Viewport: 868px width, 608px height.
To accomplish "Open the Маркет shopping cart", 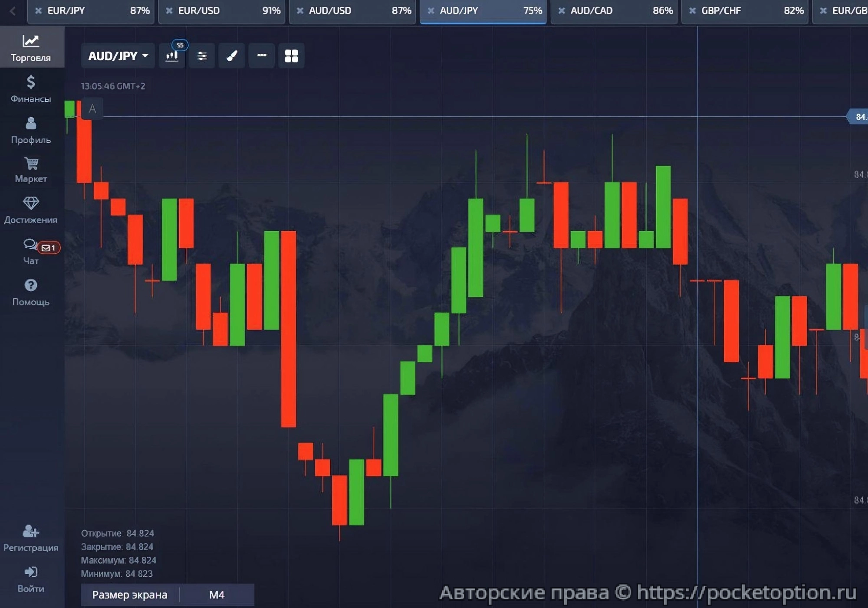I will coord(31,170).
